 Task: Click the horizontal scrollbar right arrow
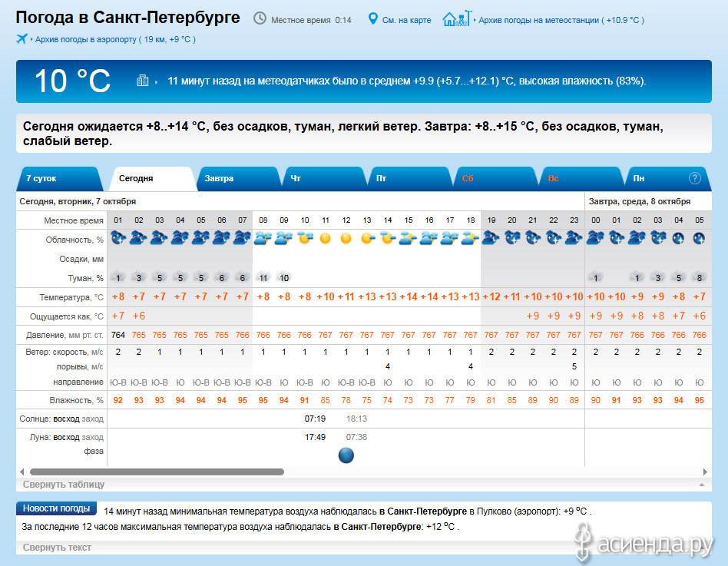706,472
